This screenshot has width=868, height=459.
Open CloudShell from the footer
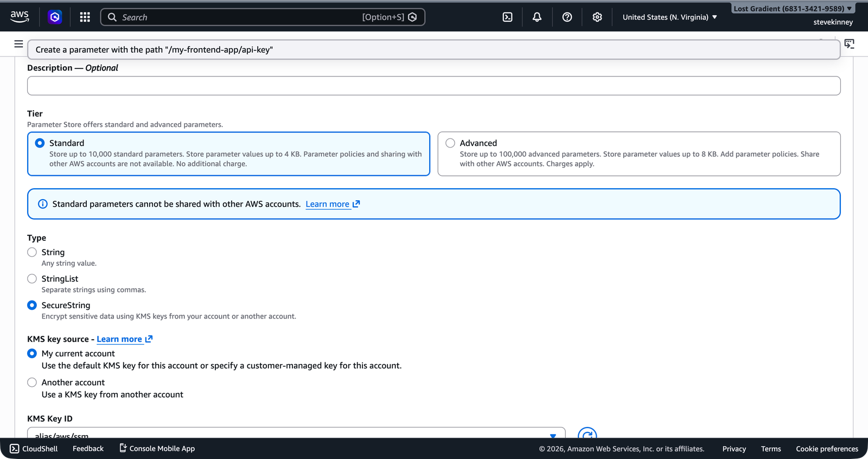[34, 449]
